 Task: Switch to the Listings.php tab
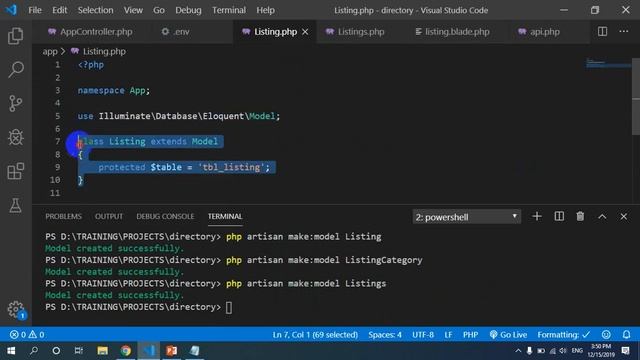tap(355, 32)
